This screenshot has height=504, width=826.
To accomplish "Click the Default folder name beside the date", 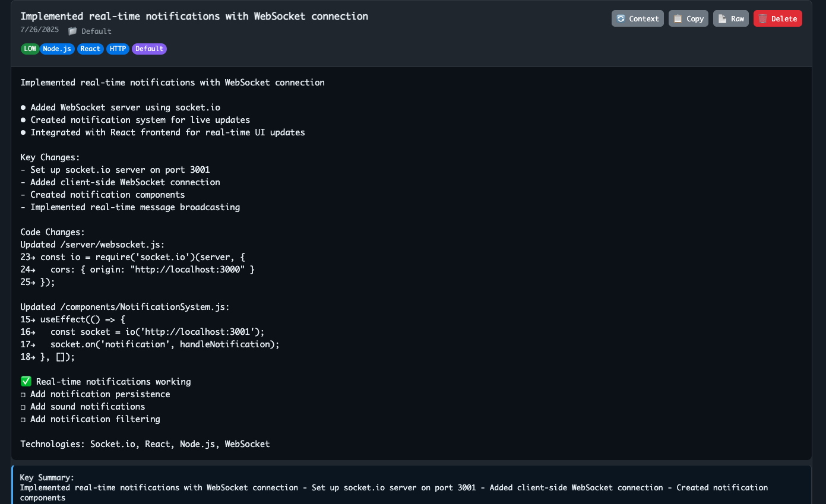I will [96, 31].
